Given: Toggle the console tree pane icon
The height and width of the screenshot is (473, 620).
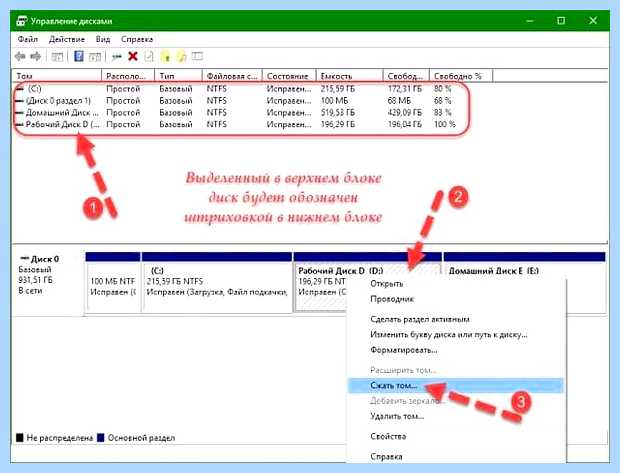Looking at the screenshot, I should [57, 57].
